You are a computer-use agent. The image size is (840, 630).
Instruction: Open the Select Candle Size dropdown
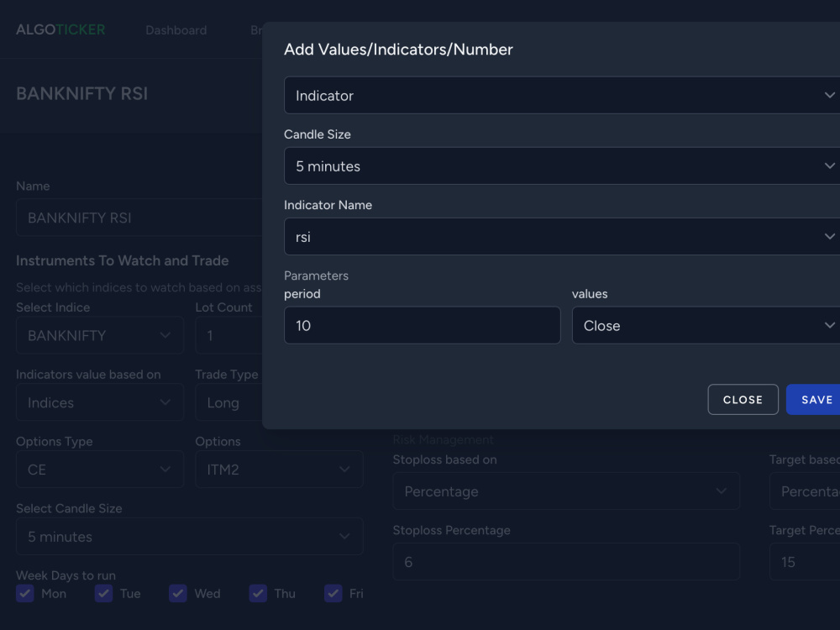click(190, 536)
